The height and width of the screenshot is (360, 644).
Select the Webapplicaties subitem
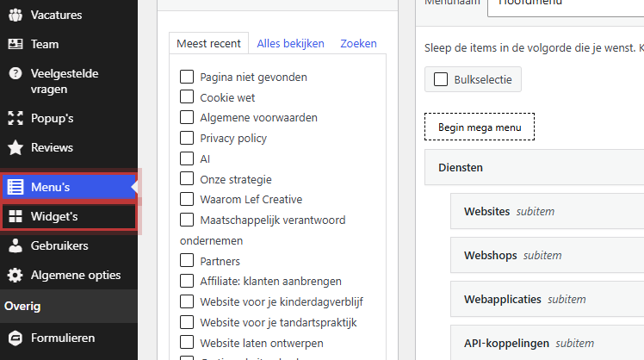tap(547, 299)
